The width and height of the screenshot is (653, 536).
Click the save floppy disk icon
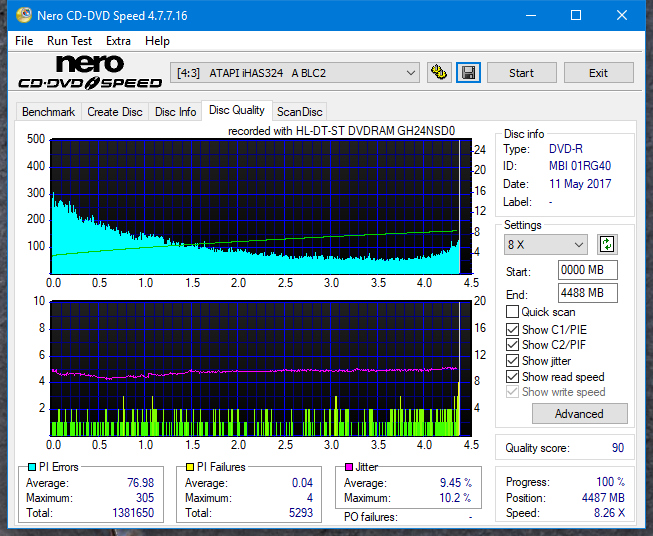(469, 73)
